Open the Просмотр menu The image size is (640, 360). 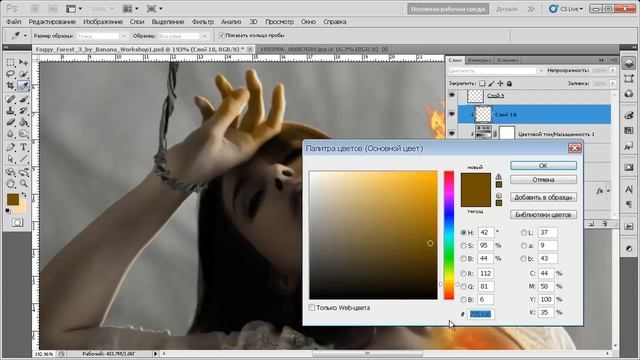coord(279,22)
